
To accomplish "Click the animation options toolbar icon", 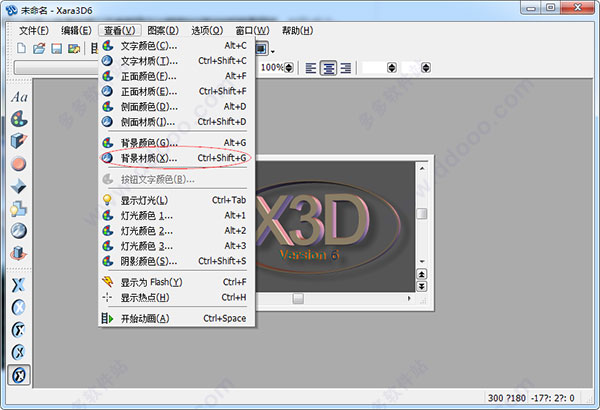I will pyautogui.click(x=94, y=48).
